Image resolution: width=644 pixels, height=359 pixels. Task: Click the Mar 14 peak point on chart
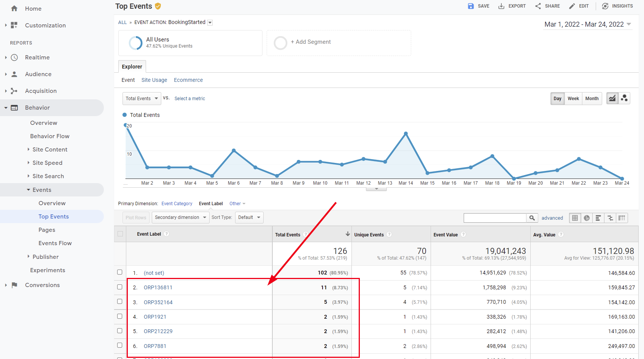pyautogui.click(x=406, y=134)
